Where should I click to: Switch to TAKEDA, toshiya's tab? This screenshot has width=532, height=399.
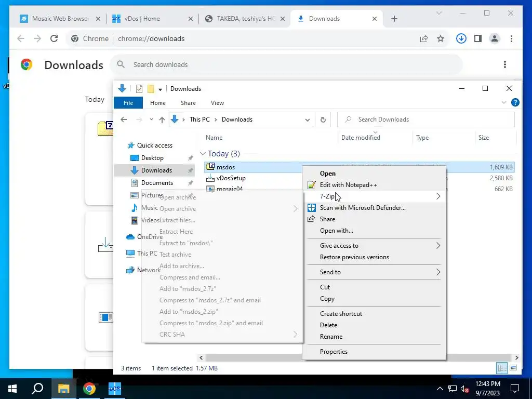(x=245, y=19)
